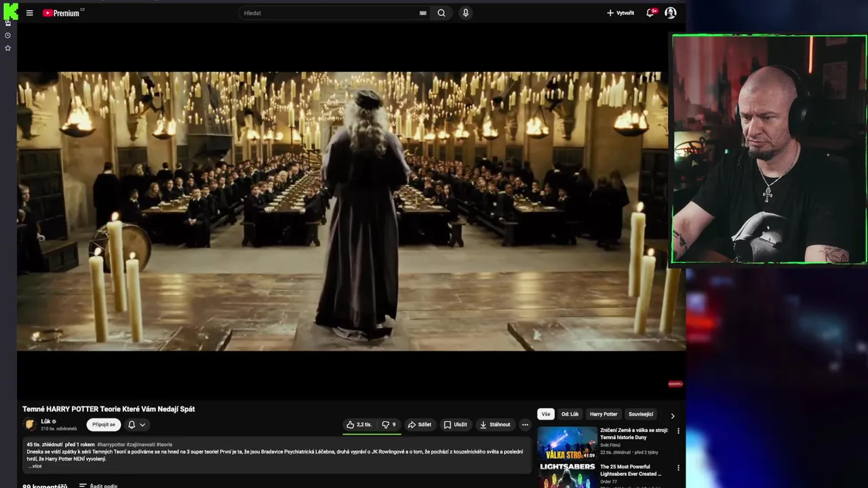Select the Vše filter chip
The width and height of the screenshot is (868, 488).
click(546, 414)
